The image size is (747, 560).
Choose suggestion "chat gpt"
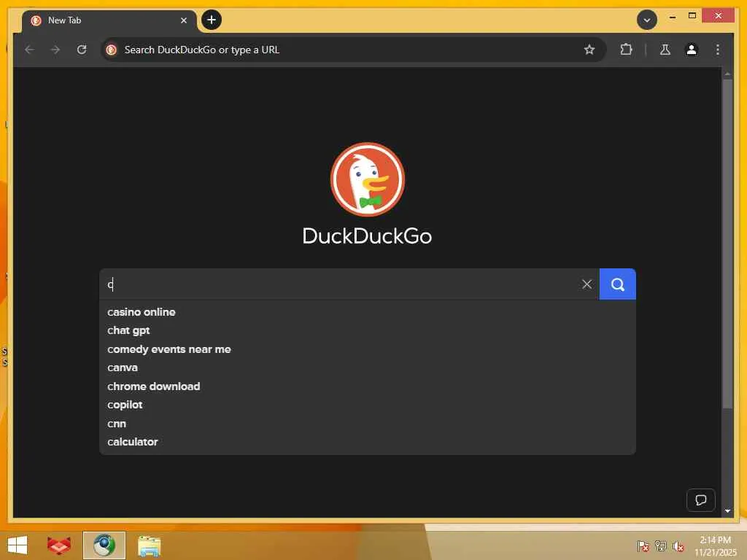[x=368, y=330]
